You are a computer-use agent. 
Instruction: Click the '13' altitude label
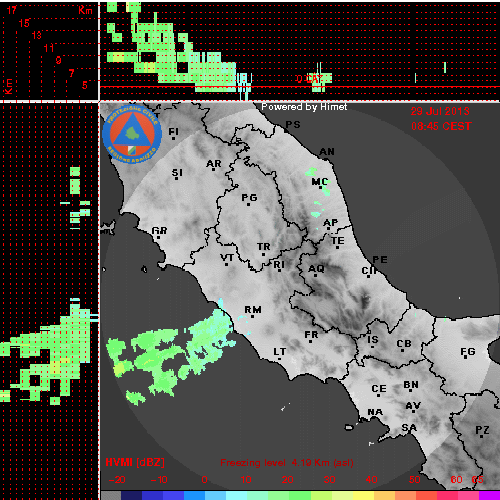tap(37, 35)
